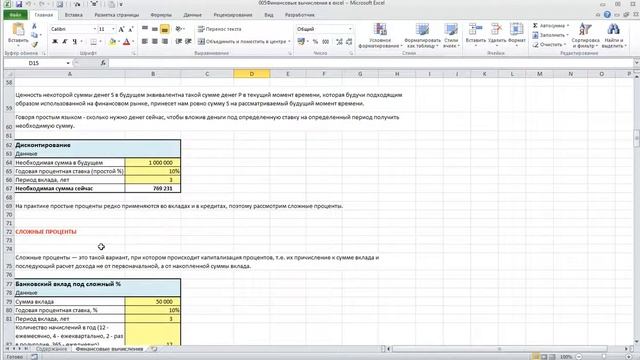Viewport: 640px width, 360px height.
Task: Click the Формат button in Cells group
Action: pos(517,33)
